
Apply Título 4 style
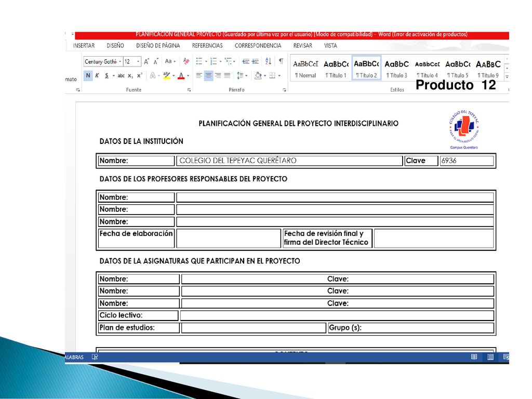point(427,69)
